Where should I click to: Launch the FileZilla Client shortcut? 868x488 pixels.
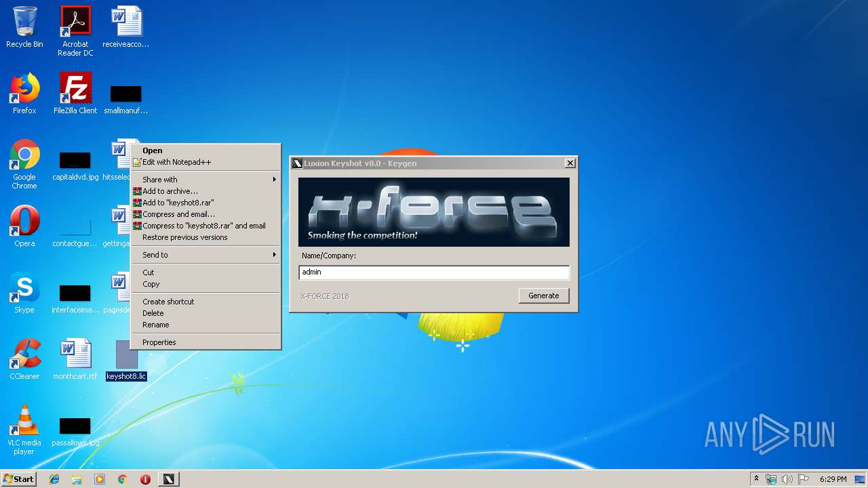click(x=75, y=94)
